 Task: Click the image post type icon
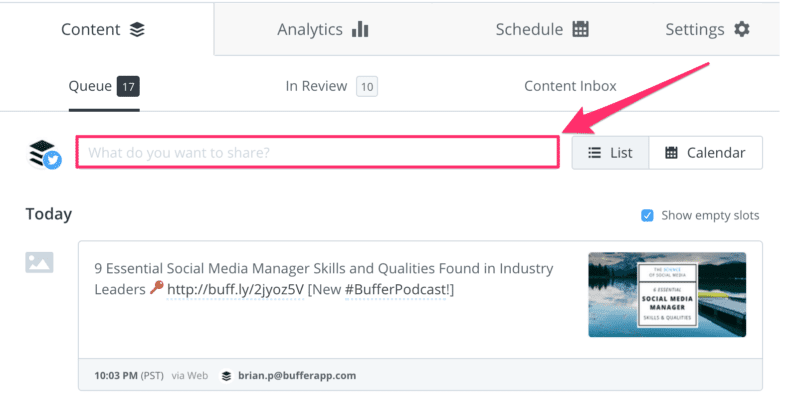(x=39, y=262)
